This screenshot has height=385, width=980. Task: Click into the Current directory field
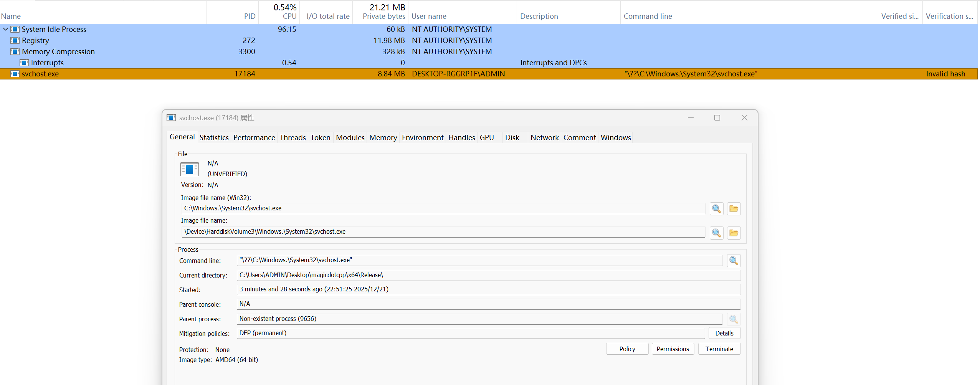point(488,275)
